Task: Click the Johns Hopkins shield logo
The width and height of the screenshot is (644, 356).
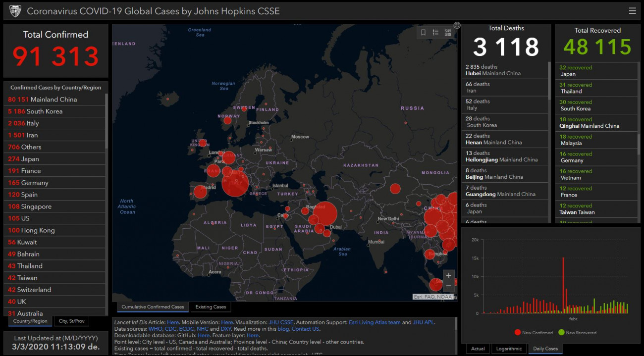Action: click(15, 11)
